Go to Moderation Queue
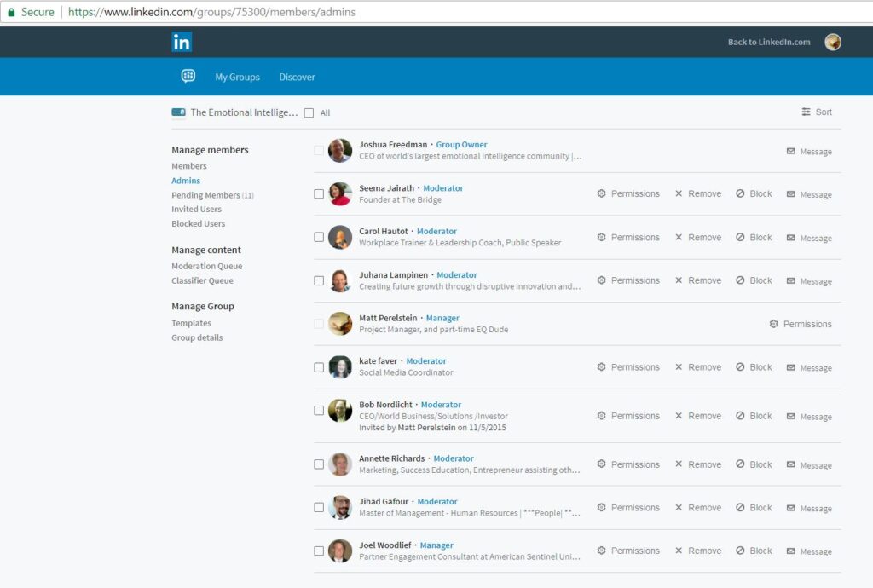 (206, 266)
